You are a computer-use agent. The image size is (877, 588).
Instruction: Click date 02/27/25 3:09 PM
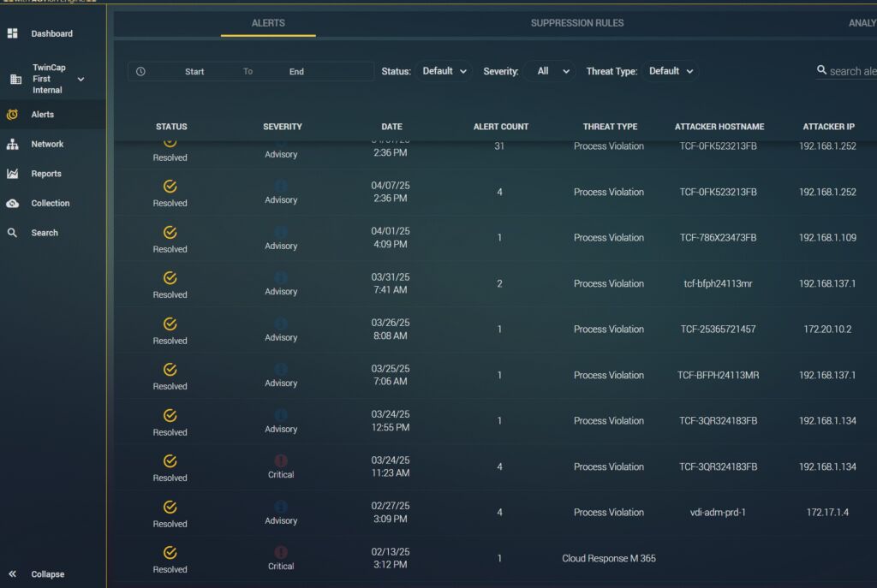[391, 512]
